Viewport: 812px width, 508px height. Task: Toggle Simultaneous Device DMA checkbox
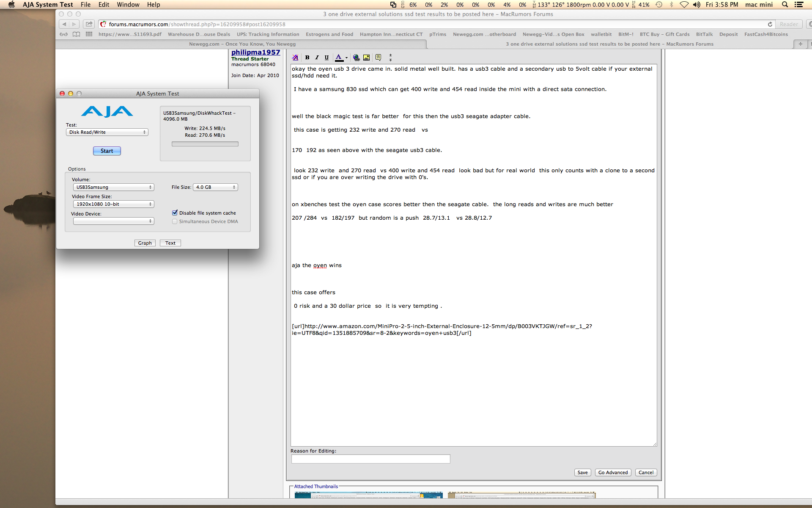click(175, 221)
